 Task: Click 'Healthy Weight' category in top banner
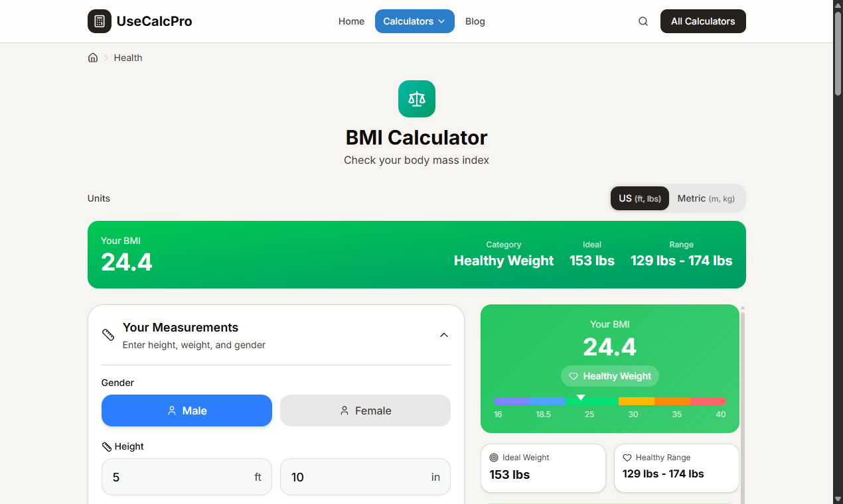pyautogui.click(x=504, y=261)
